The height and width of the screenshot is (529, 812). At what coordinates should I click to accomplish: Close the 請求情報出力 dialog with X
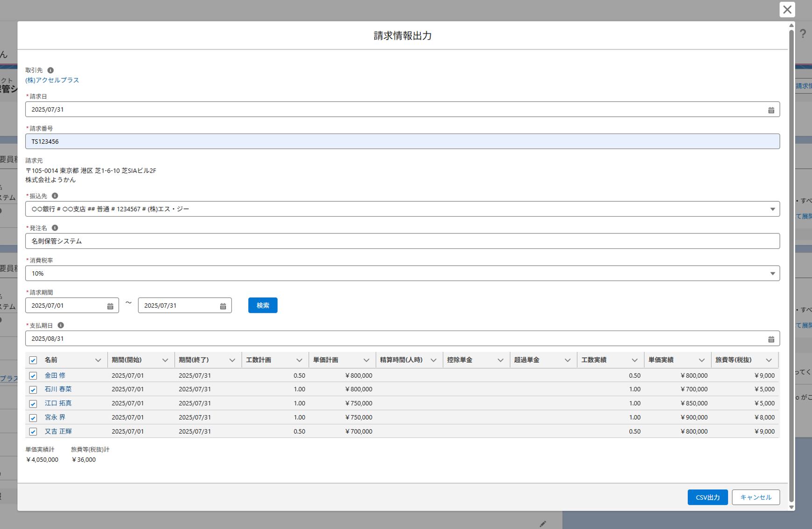tap(787, 9)
